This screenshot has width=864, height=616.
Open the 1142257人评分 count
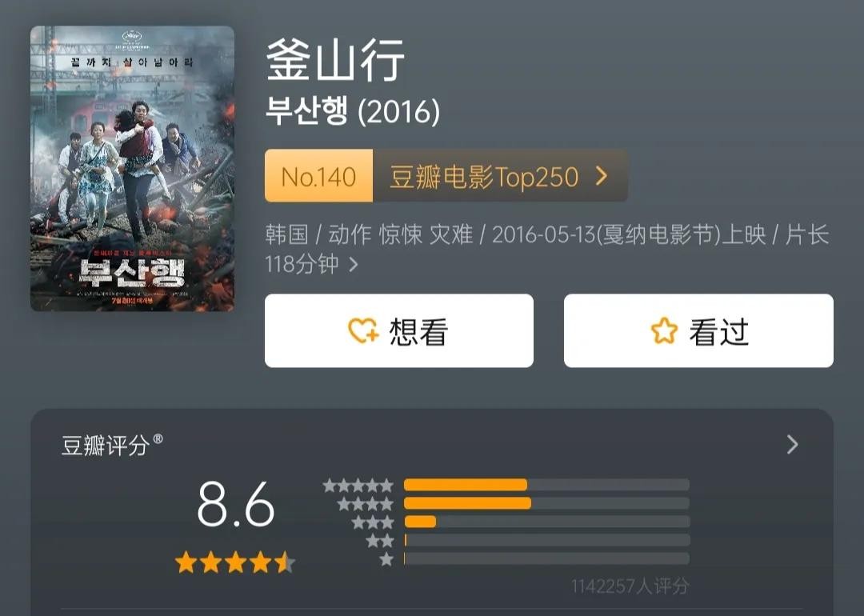630,585
